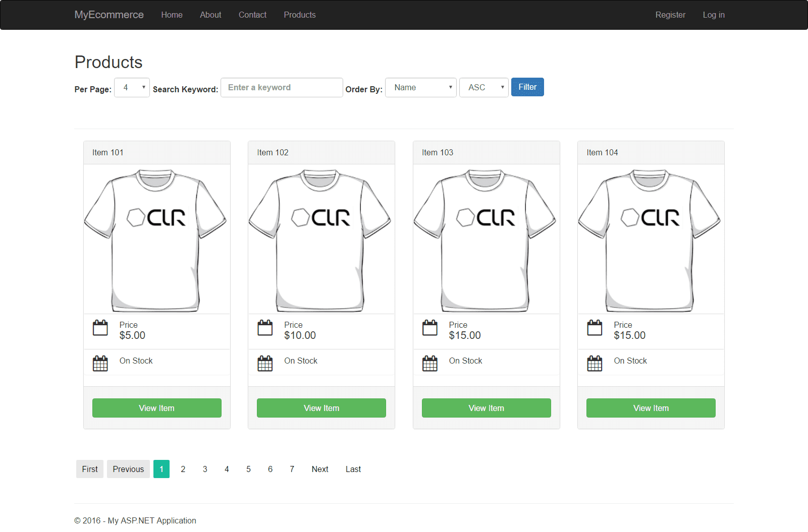Screen dimensions: 808x532
Task: Click the price calendar icon for Item 102
Action: 265,328
